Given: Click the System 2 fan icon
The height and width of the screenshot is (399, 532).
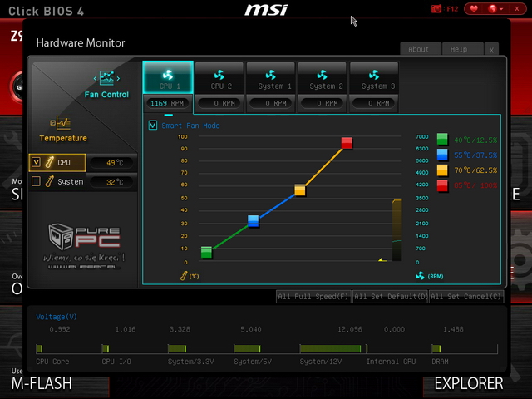Looking at the screenshot, I should (x=322, y=74).
